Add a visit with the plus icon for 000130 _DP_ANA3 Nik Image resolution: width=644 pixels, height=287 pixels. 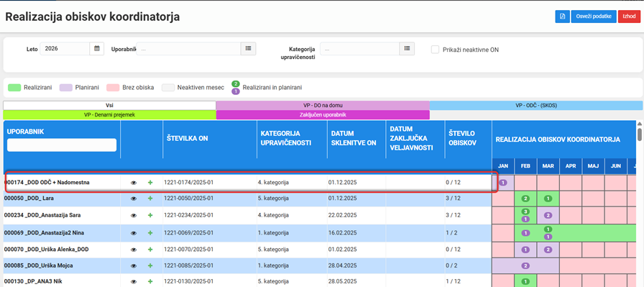(x=150, y=282)
